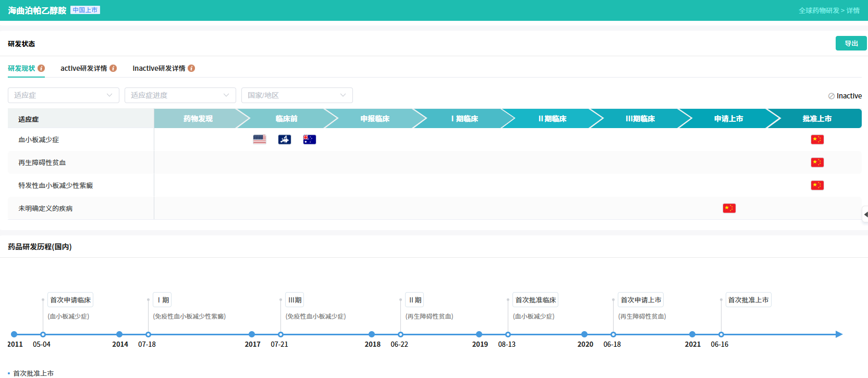Expand the side panel arrow handle
Viewport: 868px width, 378px height.
[865, 215]
